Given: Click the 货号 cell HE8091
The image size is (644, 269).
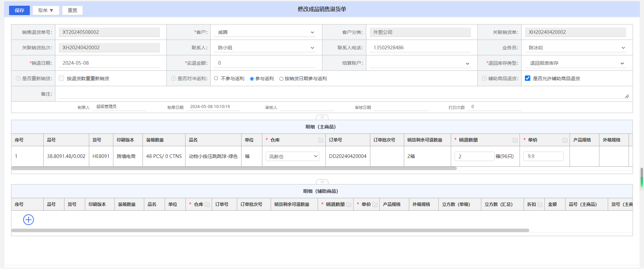Looking at the screenshot, I should tap(101, 156).
